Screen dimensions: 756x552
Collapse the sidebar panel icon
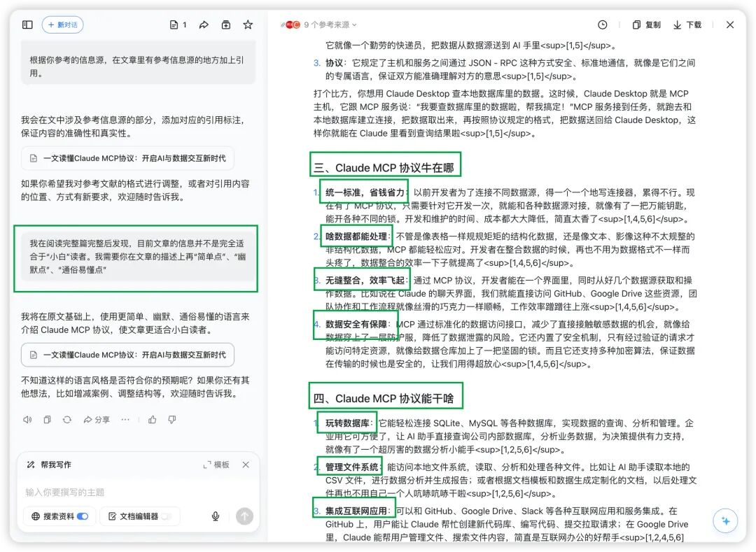tap(27, 24)
